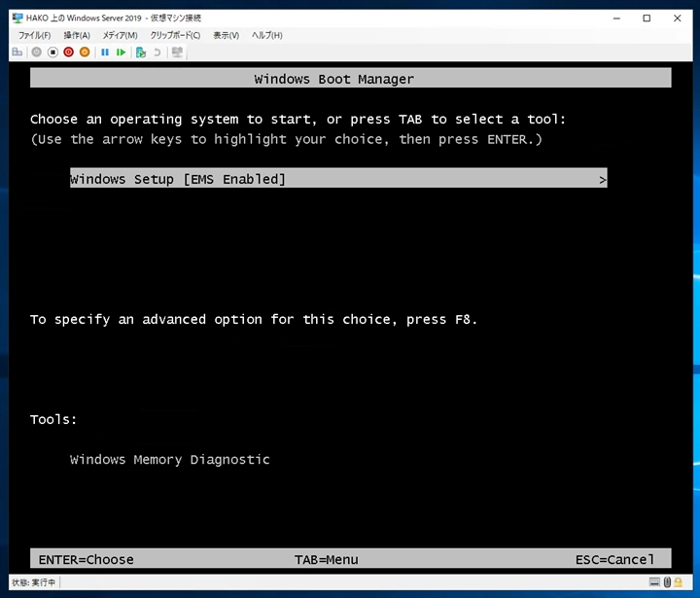Pause the virtual machine

point(105,53)
